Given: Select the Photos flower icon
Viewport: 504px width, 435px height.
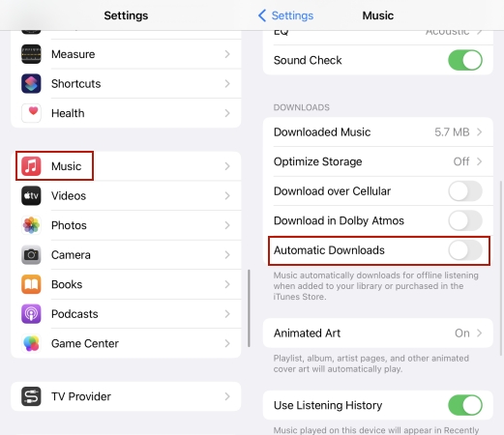Looking at the screenshot, I should tap(31, 225).
